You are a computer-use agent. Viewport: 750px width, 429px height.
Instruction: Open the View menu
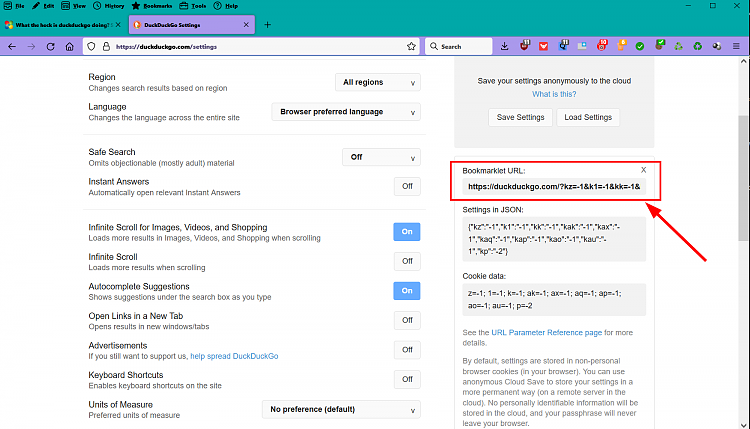[74, 6]
